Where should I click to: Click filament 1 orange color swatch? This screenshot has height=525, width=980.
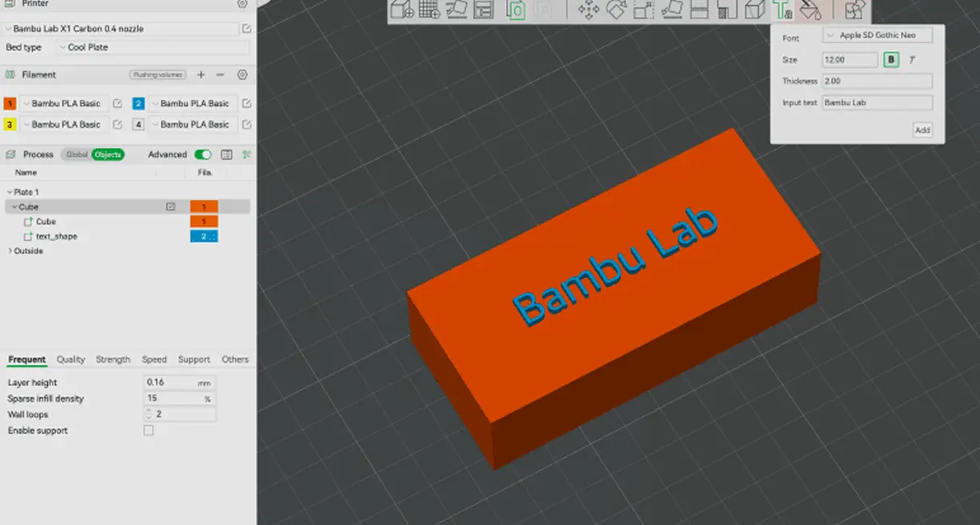coord(10,103)
